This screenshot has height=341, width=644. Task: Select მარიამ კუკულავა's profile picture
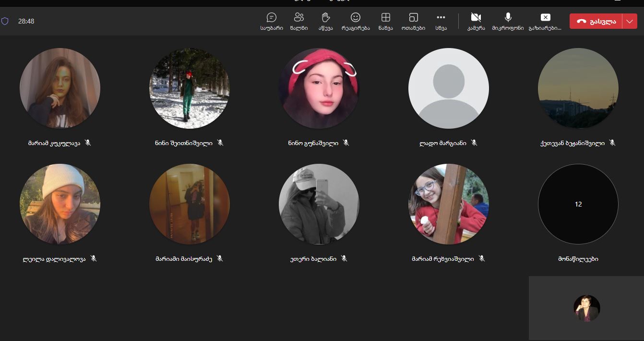coord(60,88)
